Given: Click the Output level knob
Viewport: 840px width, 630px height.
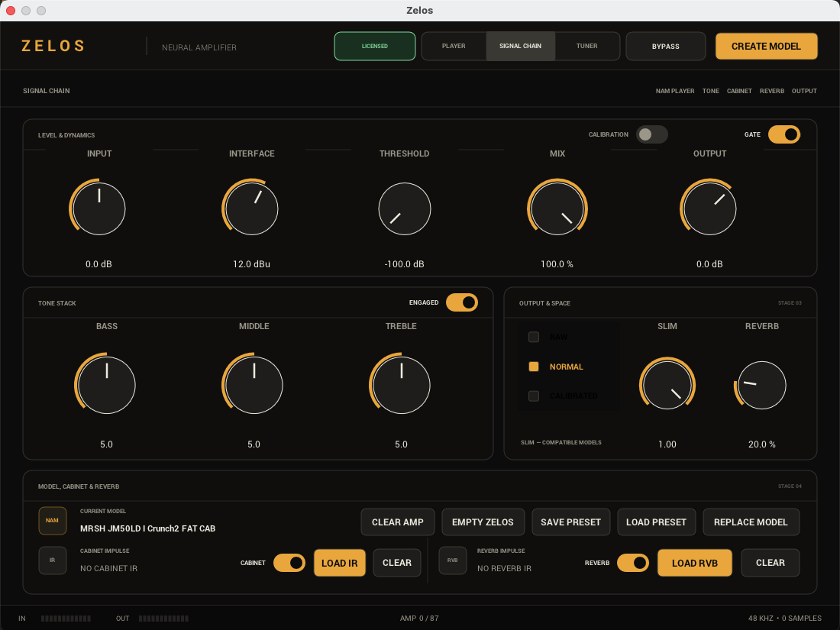Looking at the screenshot, I should (x=710, y=209).
